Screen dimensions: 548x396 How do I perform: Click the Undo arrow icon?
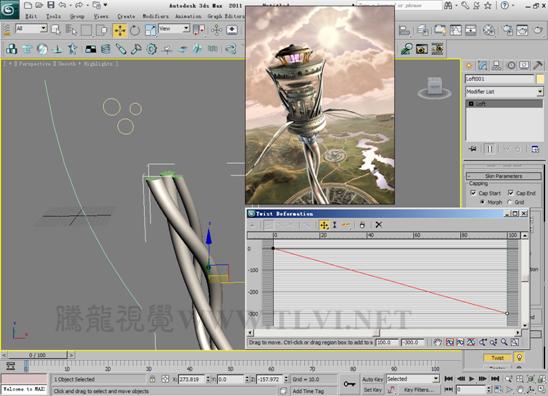(63, 5)
